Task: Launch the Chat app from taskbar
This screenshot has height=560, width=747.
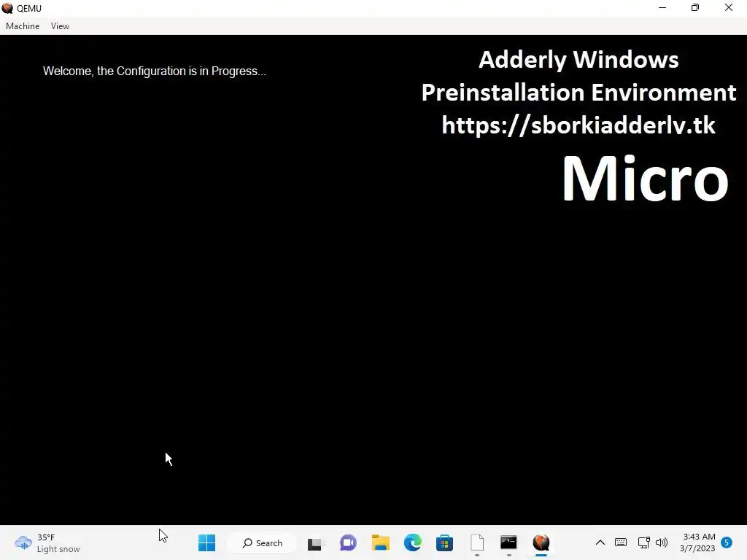Action: point(348,542)
